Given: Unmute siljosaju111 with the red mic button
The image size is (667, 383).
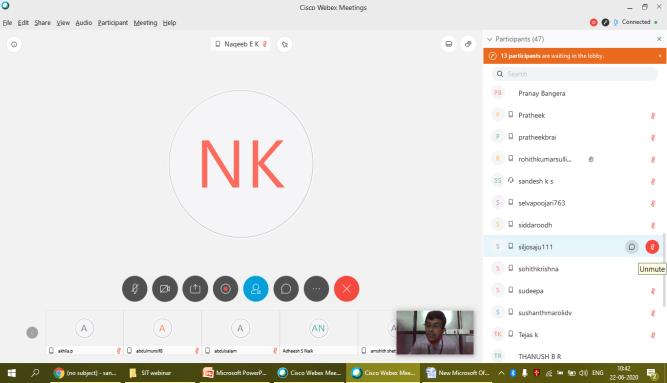Looking at the screenshot, I should [x=652, y=247].
